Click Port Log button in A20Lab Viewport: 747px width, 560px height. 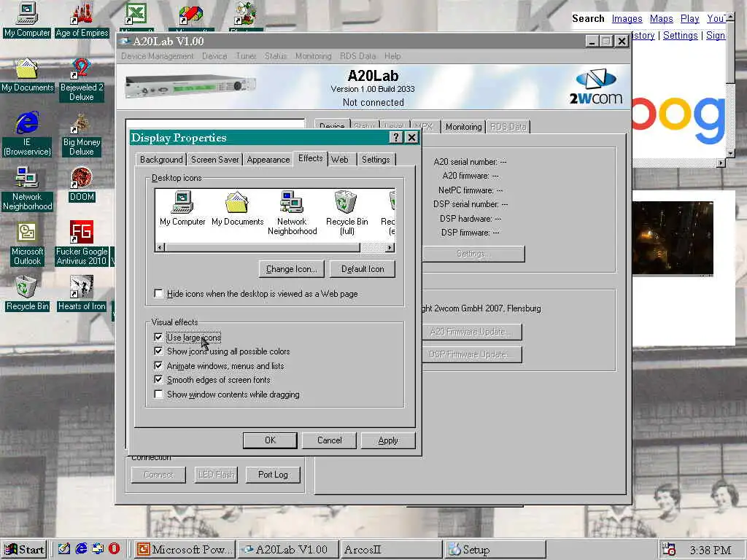(x=273, y=475)
